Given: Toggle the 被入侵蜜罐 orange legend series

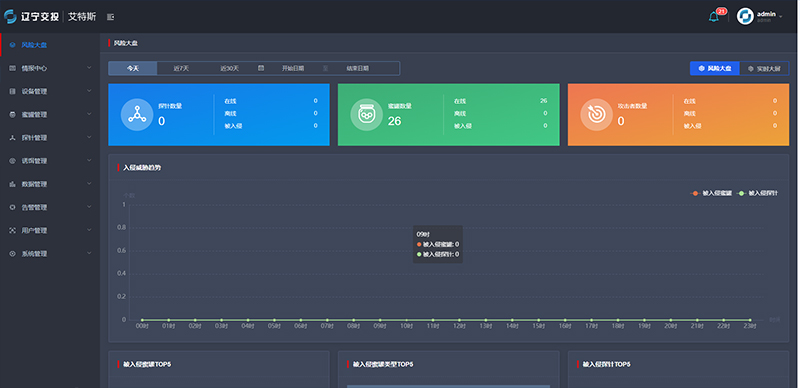Looking at the screenshot, I should coord(712,193).
